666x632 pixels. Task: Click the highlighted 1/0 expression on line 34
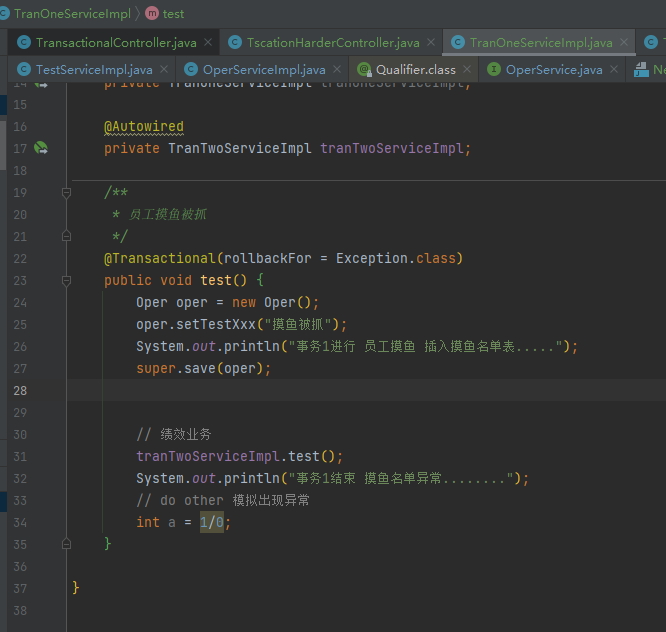(x=212, y=522)
